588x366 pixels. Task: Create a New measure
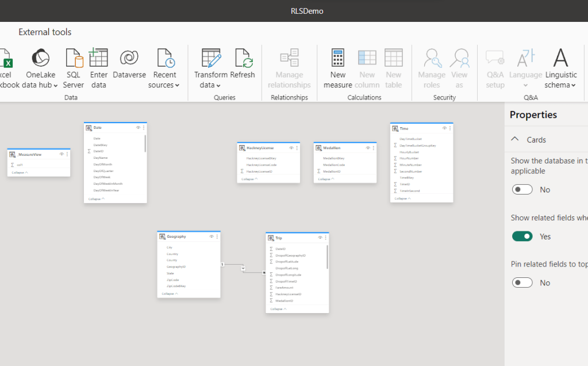[x=337, y=68]
